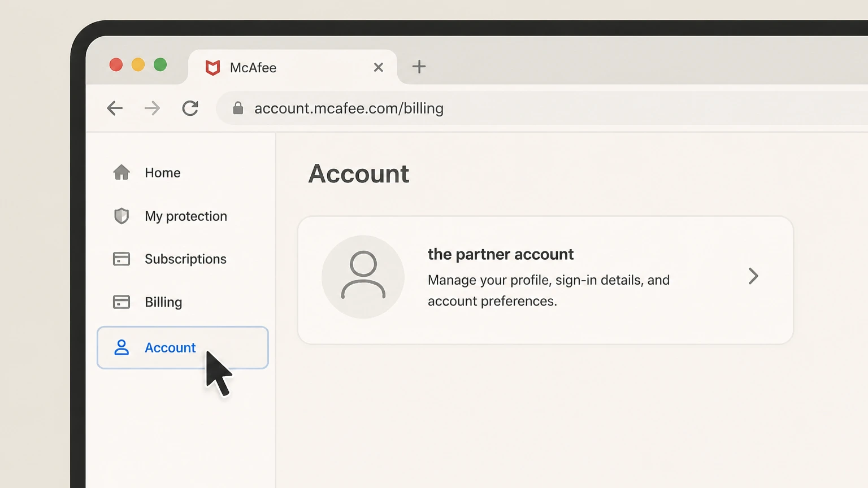Click the green maximize window button
The image size is (868, 488).
coord(160,65)
